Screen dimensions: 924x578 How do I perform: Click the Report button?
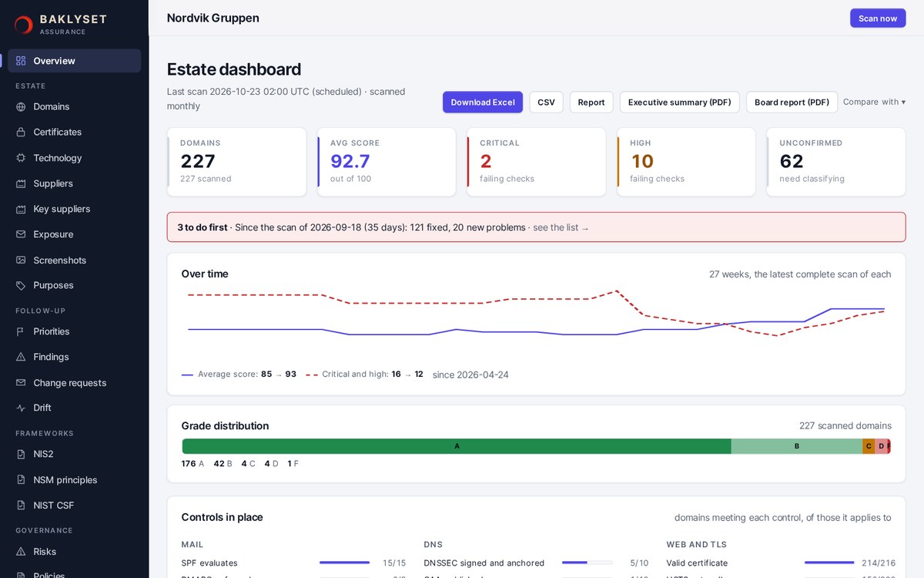[591, 102]
